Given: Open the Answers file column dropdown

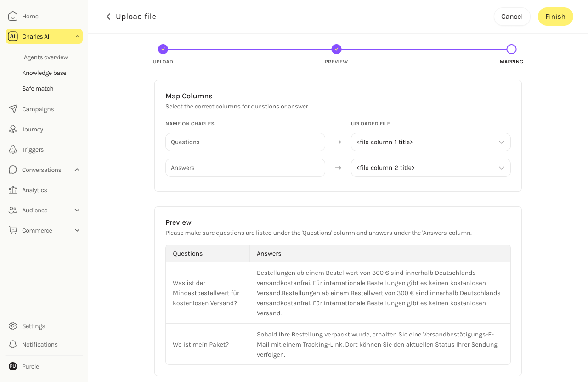Looking at the screenshot, I should (x=430, y=168).
